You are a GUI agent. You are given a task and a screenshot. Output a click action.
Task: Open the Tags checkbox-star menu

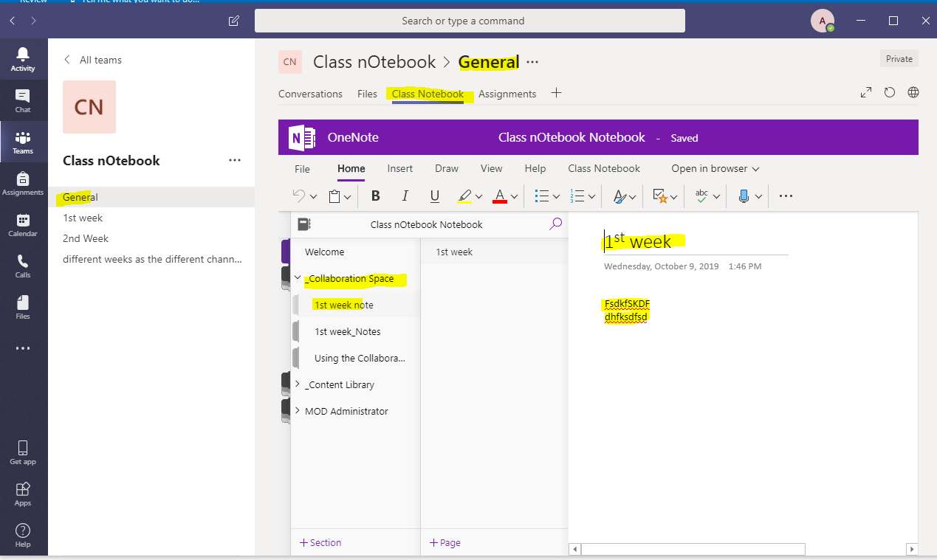[665, 196]
